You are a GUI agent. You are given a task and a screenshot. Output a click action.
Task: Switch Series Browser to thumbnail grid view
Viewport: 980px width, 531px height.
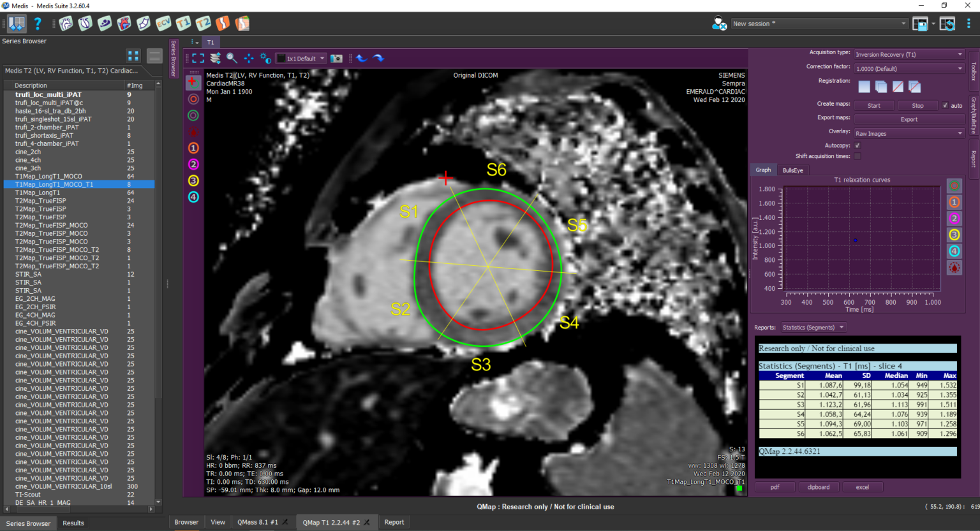133,55
